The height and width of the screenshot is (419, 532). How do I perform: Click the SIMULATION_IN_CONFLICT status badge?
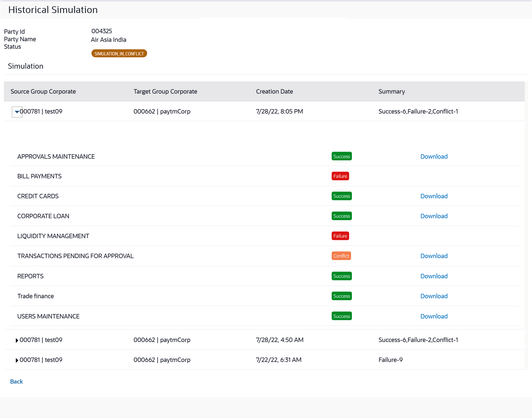(x=119, y=53)
